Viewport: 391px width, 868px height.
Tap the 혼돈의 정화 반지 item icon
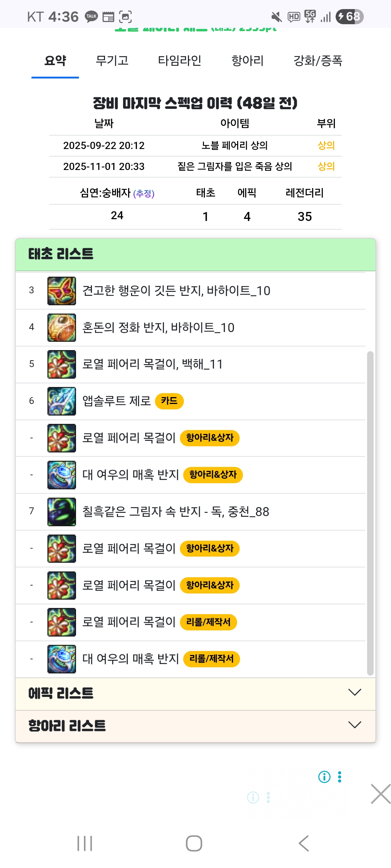62,328
